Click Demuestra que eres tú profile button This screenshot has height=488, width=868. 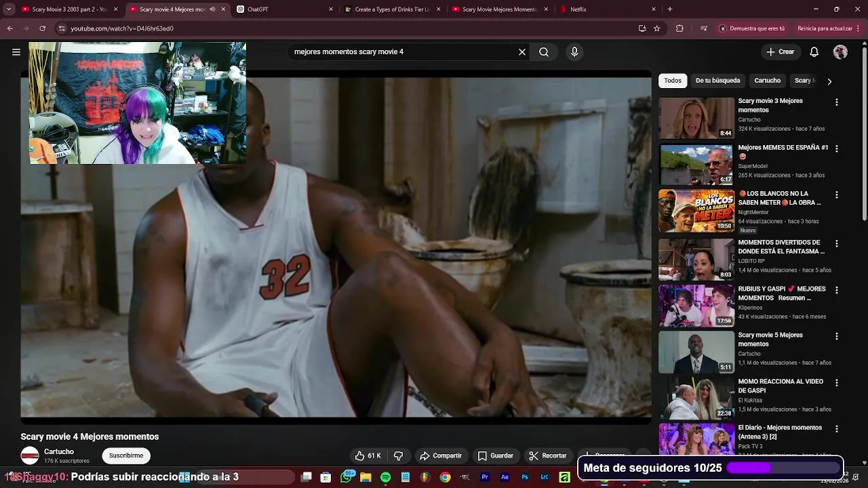[752, 28]
